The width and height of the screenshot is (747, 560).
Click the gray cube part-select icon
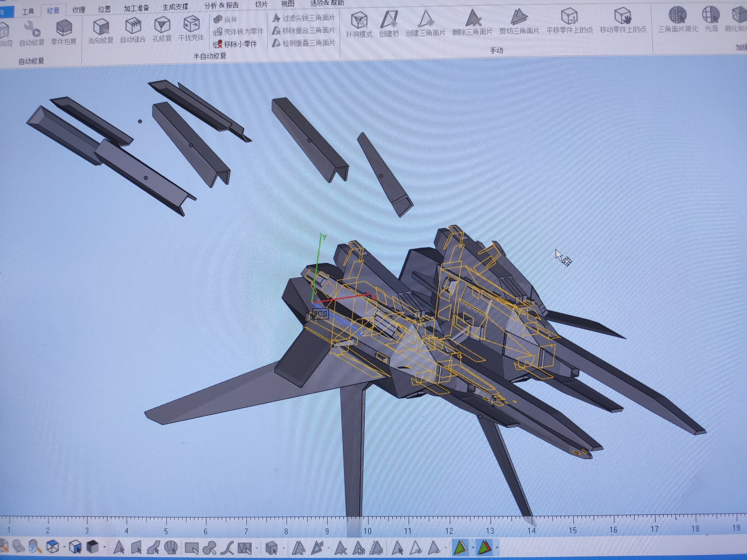click(x=272, y=548)
